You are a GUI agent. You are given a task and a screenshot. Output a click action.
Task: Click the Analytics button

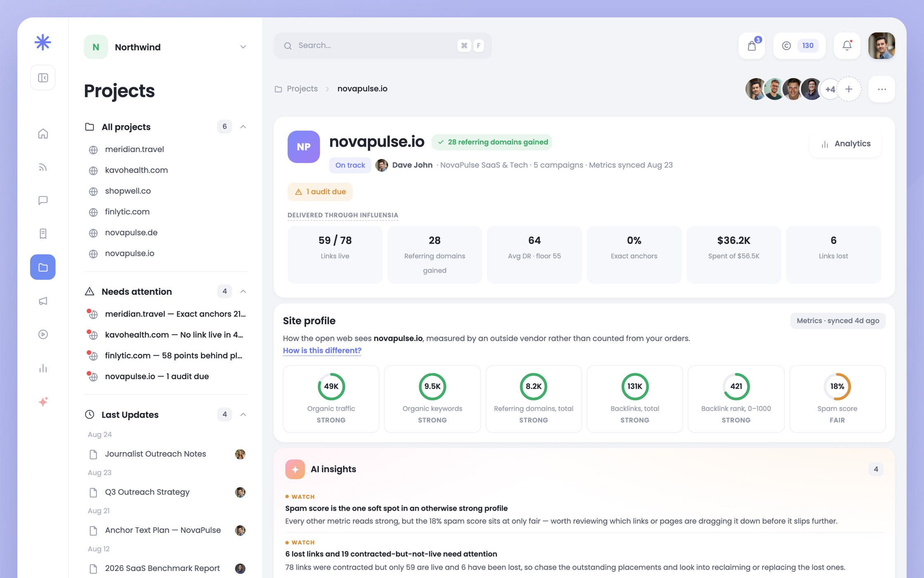846,144
